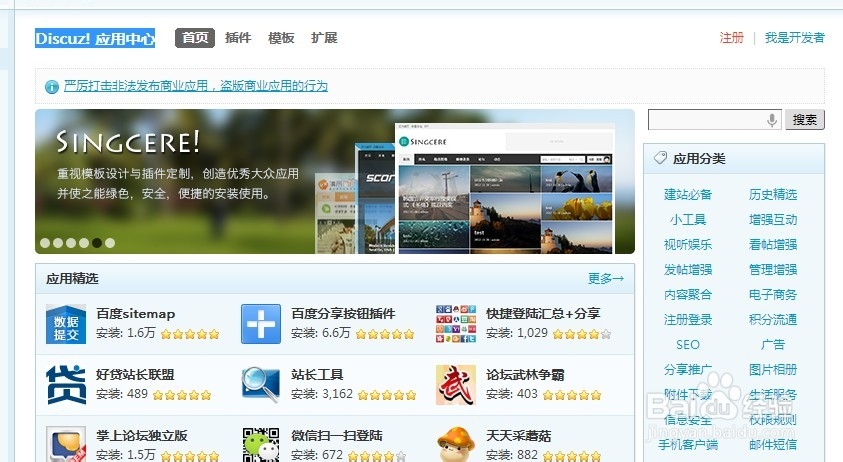Show the sixth banner slide dot
The image size is (843, 462).
110,243
